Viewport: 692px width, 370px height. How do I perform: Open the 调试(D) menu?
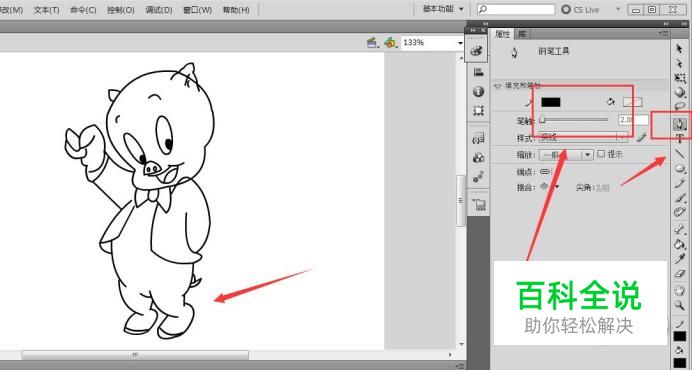tap(158, 10)
